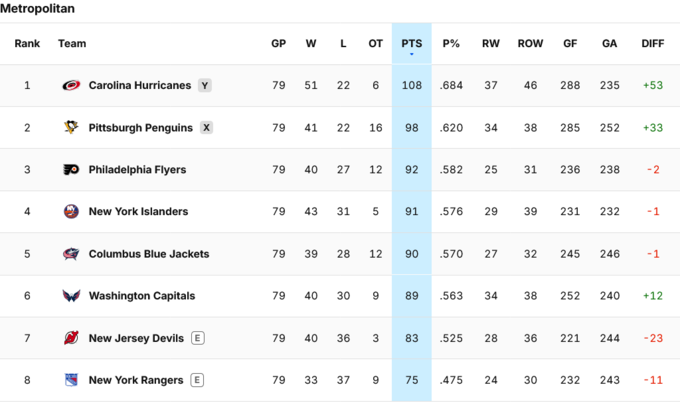Sort standings by PTS column header
The width and height of the screenshot is (680, 403).
pyautogui.click(x=412, y=44)
